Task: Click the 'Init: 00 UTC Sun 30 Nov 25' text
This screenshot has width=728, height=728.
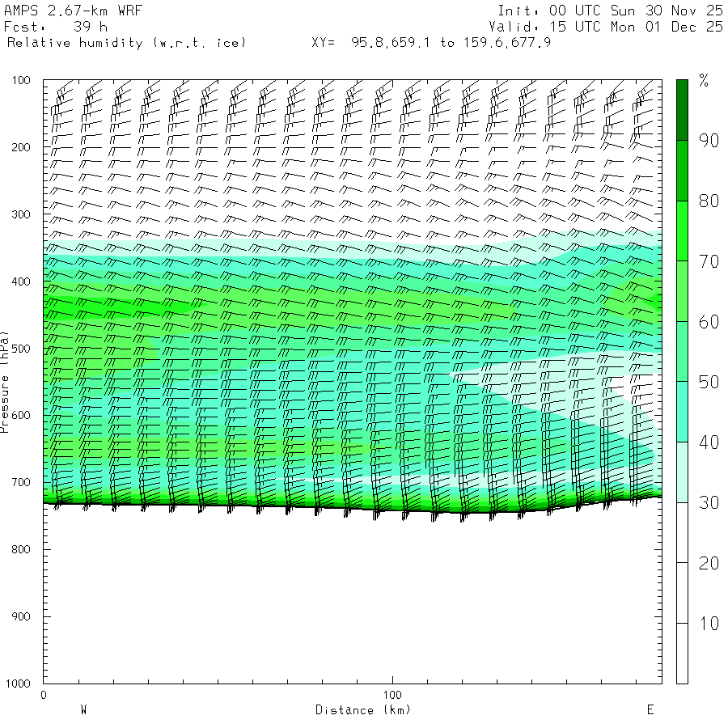Action: (610, 11)
